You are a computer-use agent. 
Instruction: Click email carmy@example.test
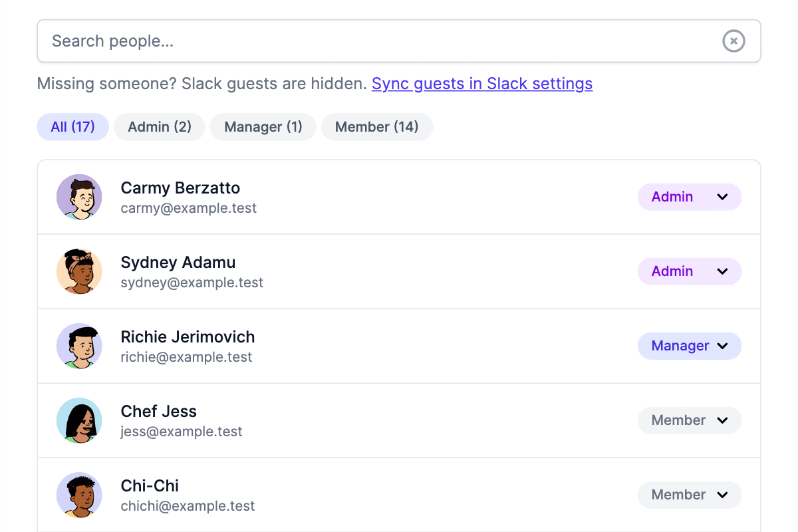[x=189, y=208]
